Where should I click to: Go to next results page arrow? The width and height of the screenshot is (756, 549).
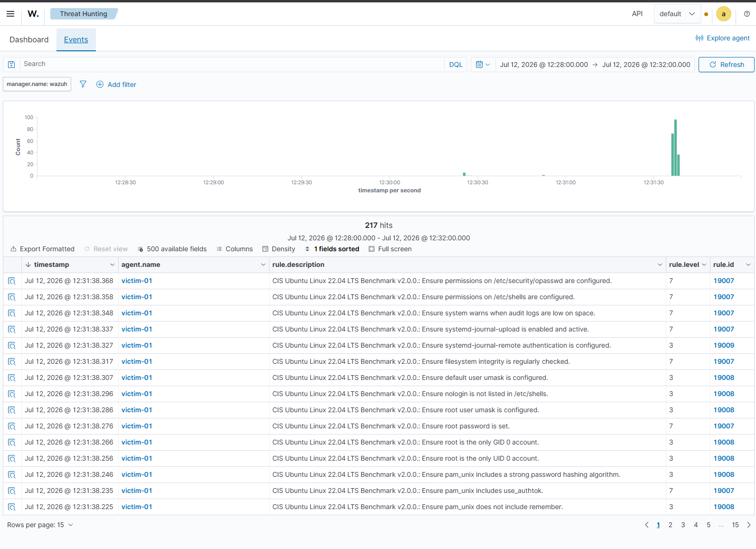[749, 525]
